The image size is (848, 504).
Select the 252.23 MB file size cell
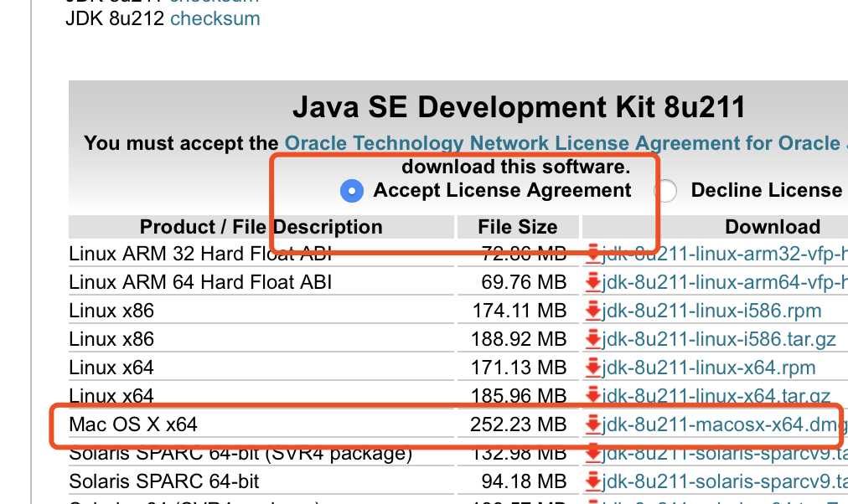518,424
